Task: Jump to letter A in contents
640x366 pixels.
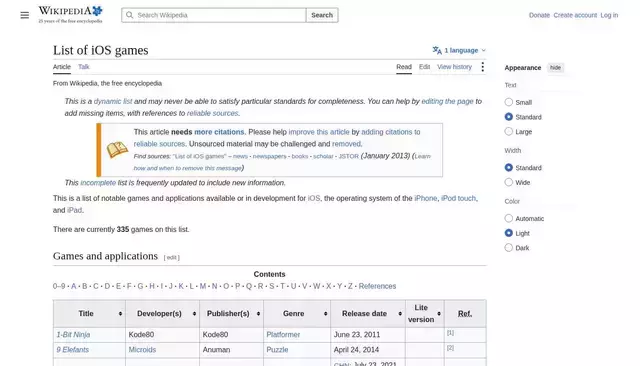Action: (73, 286)
